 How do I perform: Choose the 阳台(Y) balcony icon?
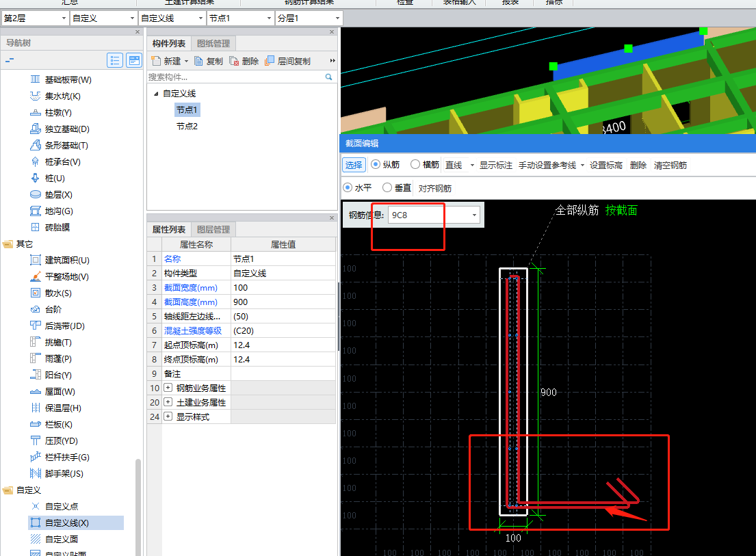35,375
